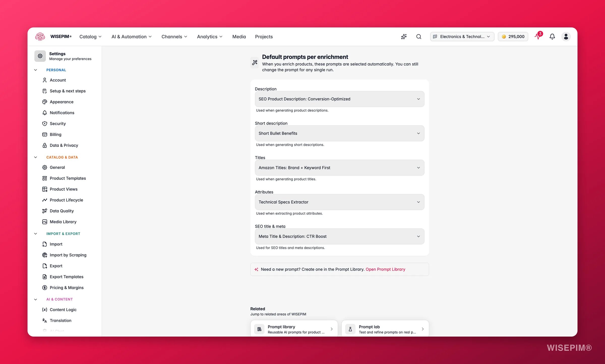This screenshot has width=605, height=364.
Task: Collapse the IMPORT & EXPORT section
Action: pos(36,234)
